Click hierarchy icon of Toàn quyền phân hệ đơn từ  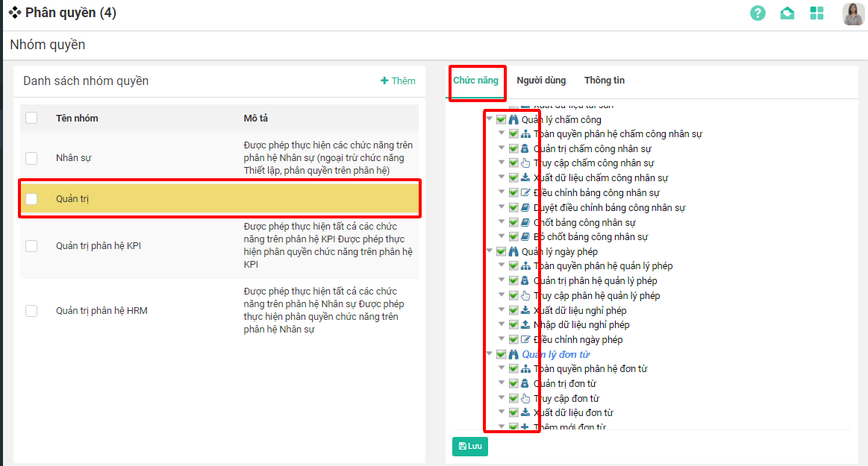525,369
